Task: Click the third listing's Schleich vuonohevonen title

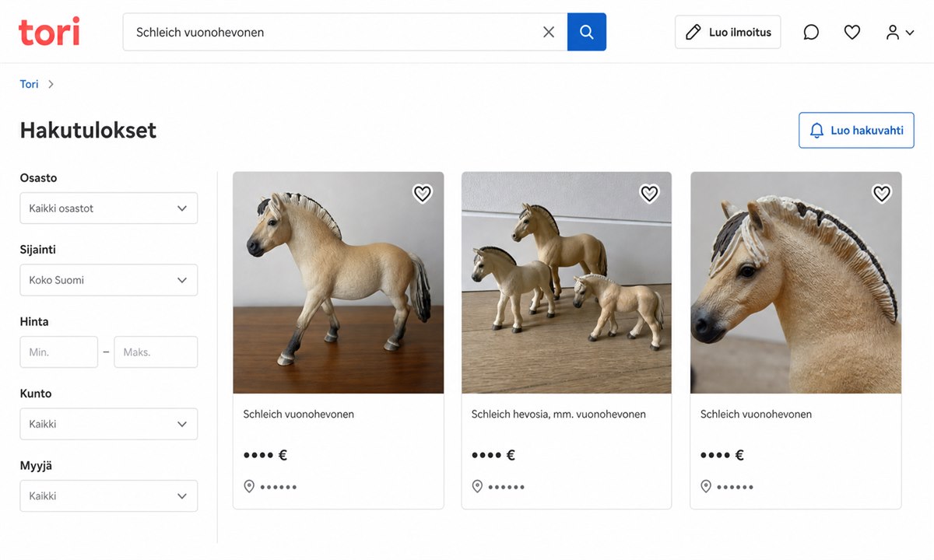Action: pos(756,415)
